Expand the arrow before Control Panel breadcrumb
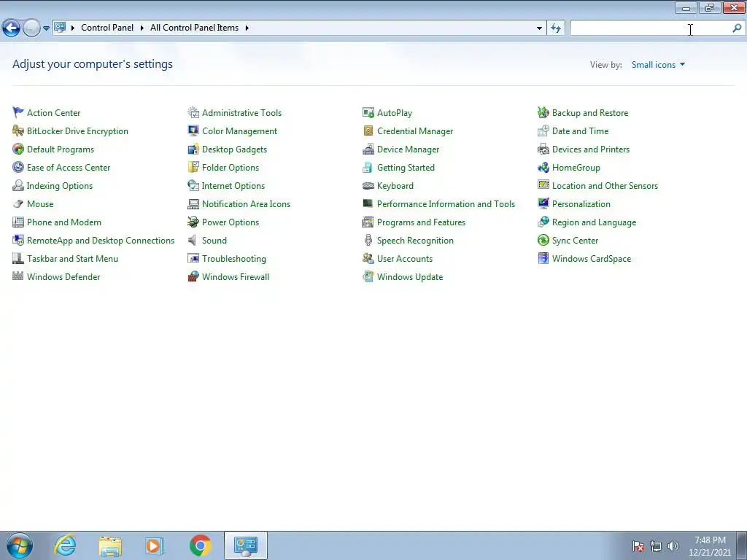This screenshot has height=560, width=747. click(73, 28)
